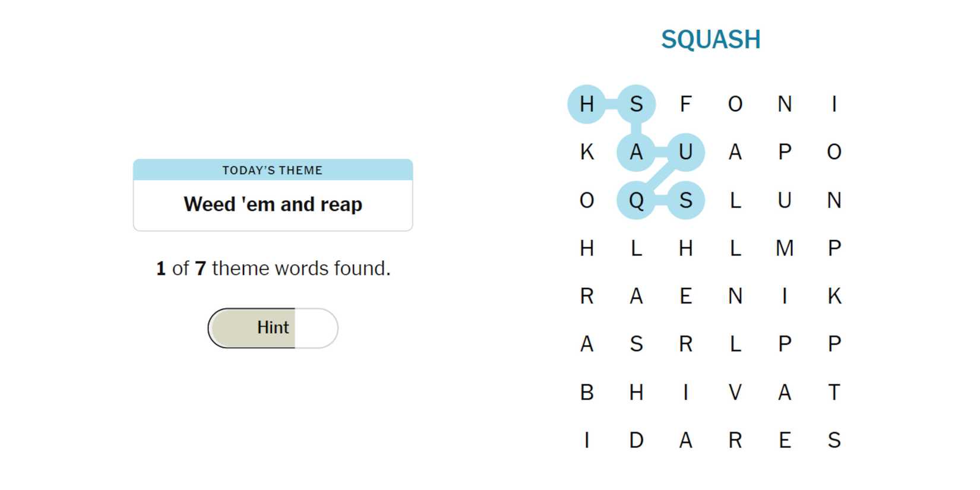Select the S in the bottom-right corner
This screenshot has height=490, width=980.
click(x=834, y=441)
